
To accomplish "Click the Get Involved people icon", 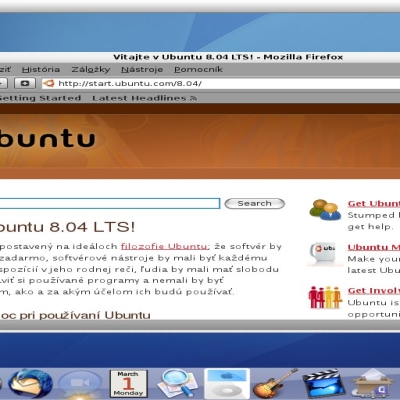I will click(x=325, y=297).
